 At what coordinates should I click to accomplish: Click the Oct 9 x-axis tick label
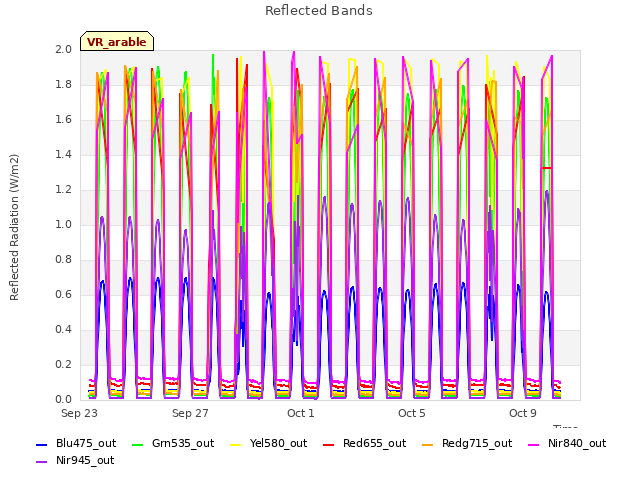coord(522,413)
